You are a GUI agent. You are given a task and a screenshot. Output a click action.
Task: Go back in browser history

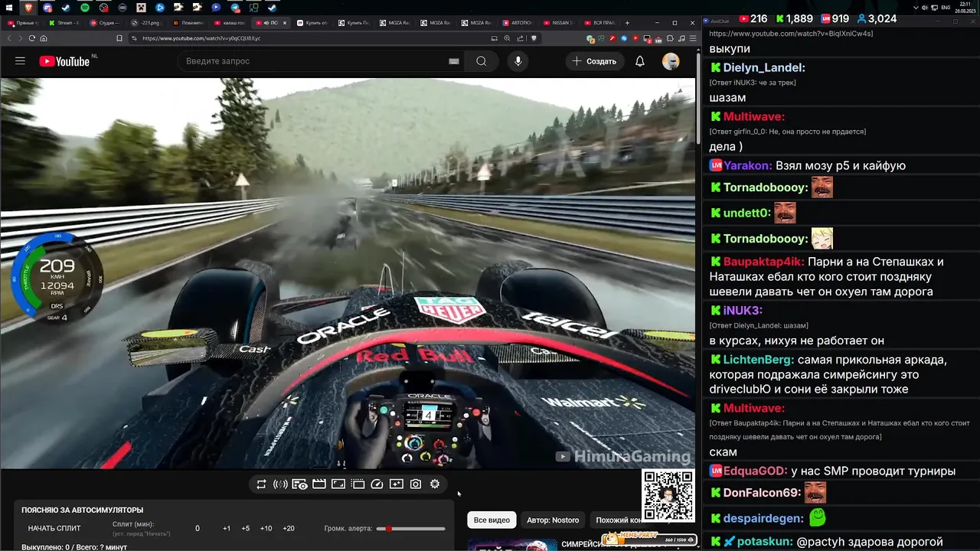(10, 38)
